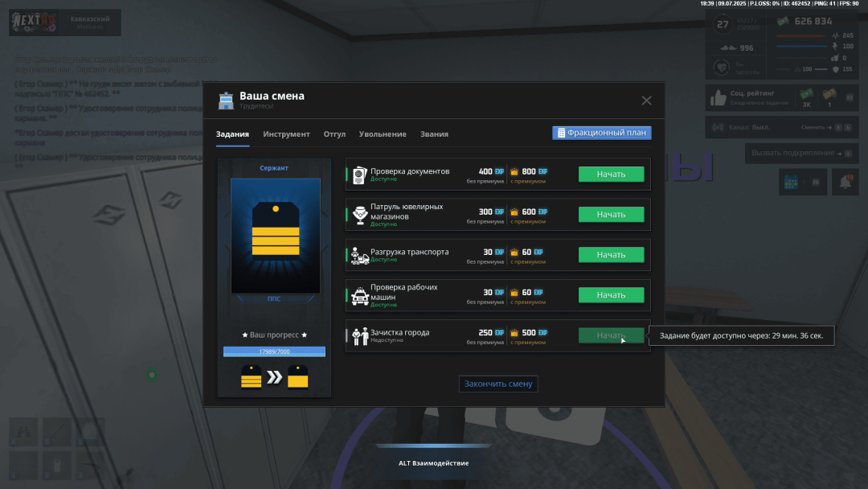Image resolution: width=868 pixels, height=489 pixels.
Task: Click the money icon beside 626 834
Action: (x=783, y=21)
